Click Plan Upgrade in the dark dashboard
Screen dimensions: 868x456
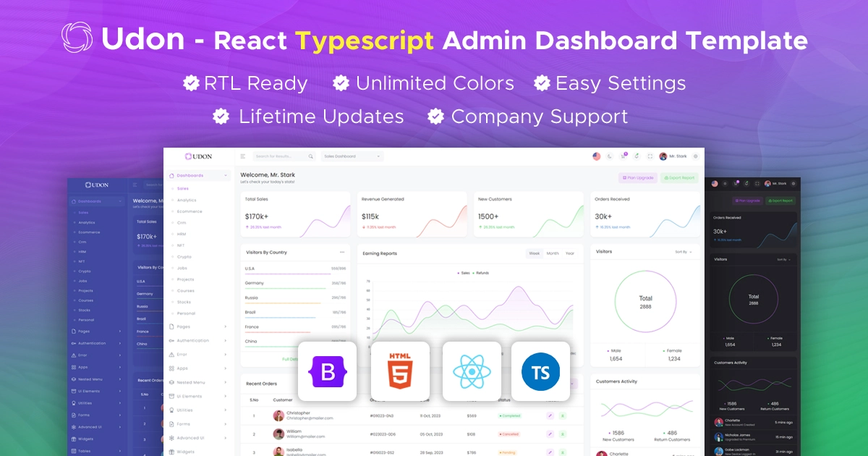click(747, 200)
